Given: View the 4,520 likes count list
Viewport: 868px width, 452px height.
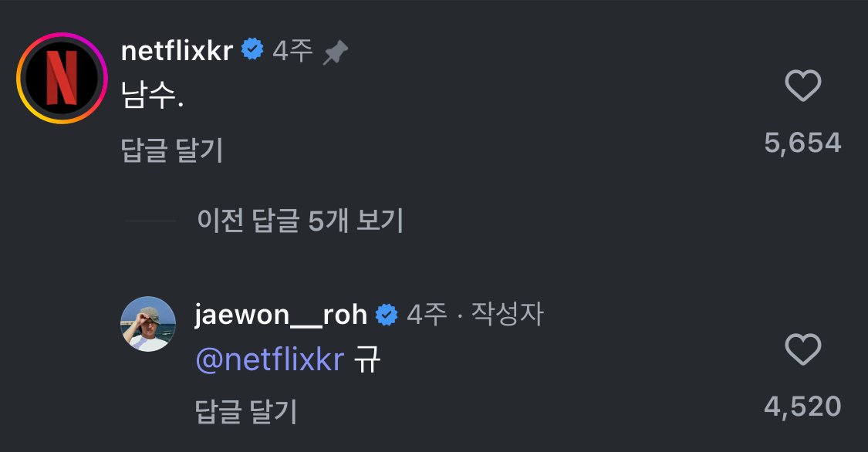Looking at the screenshot, I should pyautogui.click(x=802, y=406).
